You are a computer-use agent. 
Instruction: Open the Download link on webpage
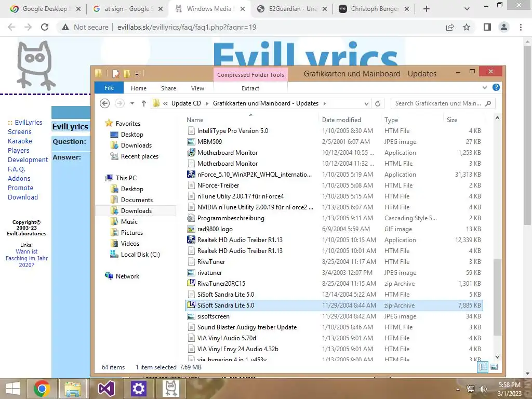coord(23,197)
